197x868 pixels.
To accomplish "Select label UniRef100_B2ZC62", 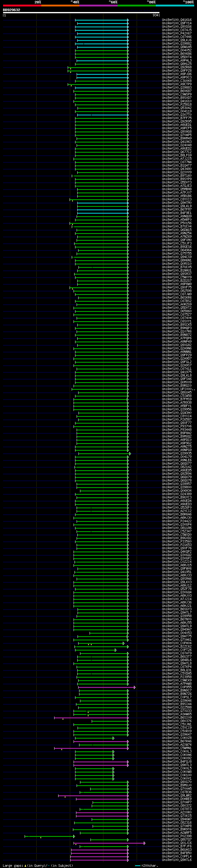I will [176, 647].
